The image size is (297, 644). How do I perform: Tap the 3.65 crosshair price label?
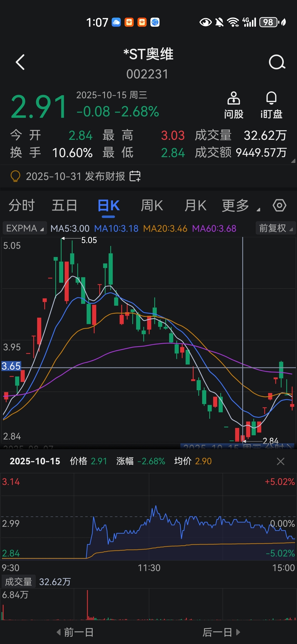click(11, 366)
